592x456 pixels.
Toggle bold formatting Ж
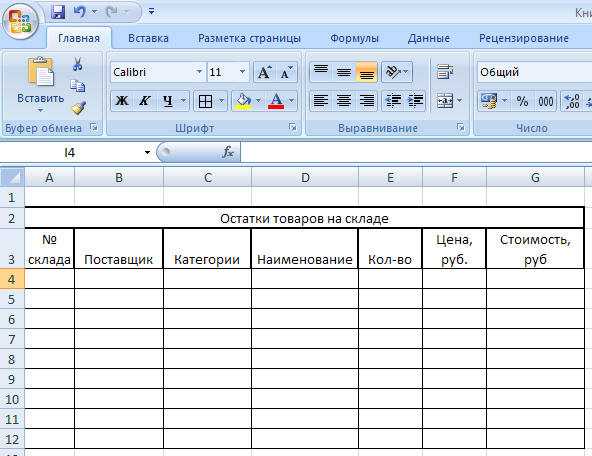point(122,101)
